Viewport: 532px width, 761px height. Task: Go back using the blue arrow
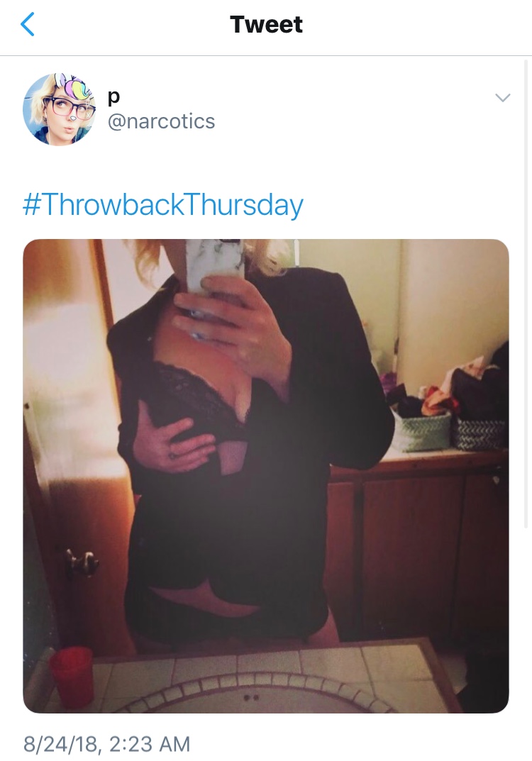pyautogui.click(x=28, y=24)
